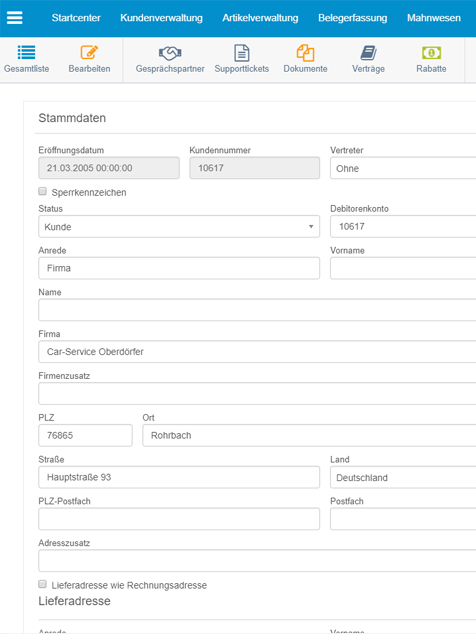Open the hamburger menu icon
This screenshot has height=634, width=476.
pos(15,18)
